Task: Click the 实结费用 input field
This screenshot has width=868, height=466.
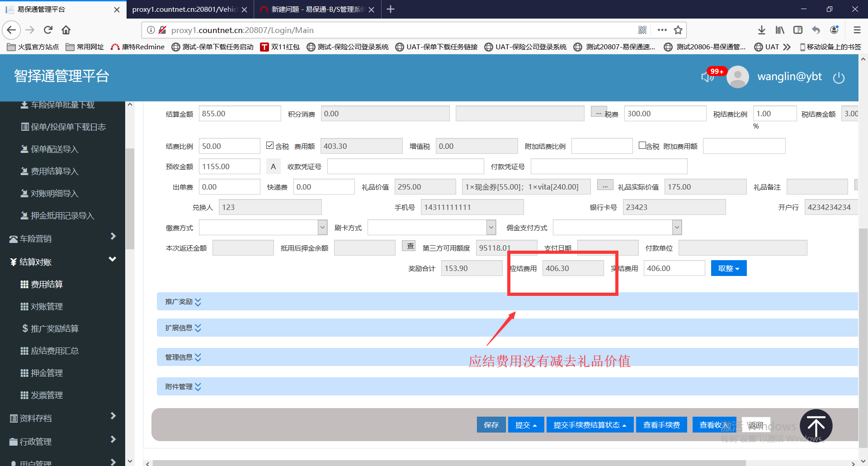Action: coord(674,268)
